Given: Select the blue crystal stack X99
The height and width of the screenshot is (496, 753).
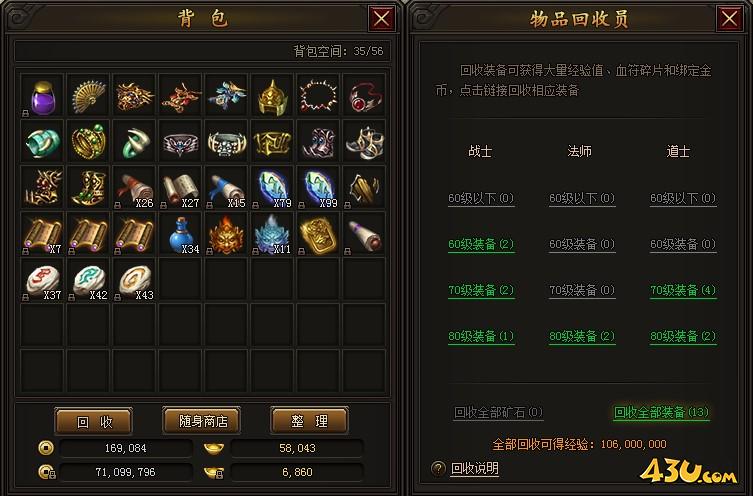Looking at the screenshot, I should click(x=318, y=188).
